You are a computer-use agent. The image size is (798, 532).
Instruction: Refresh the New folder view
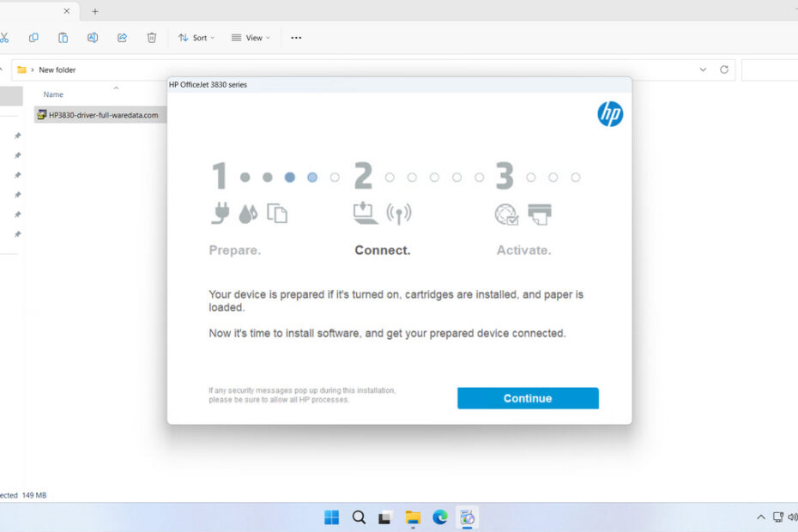click(724, 70)
